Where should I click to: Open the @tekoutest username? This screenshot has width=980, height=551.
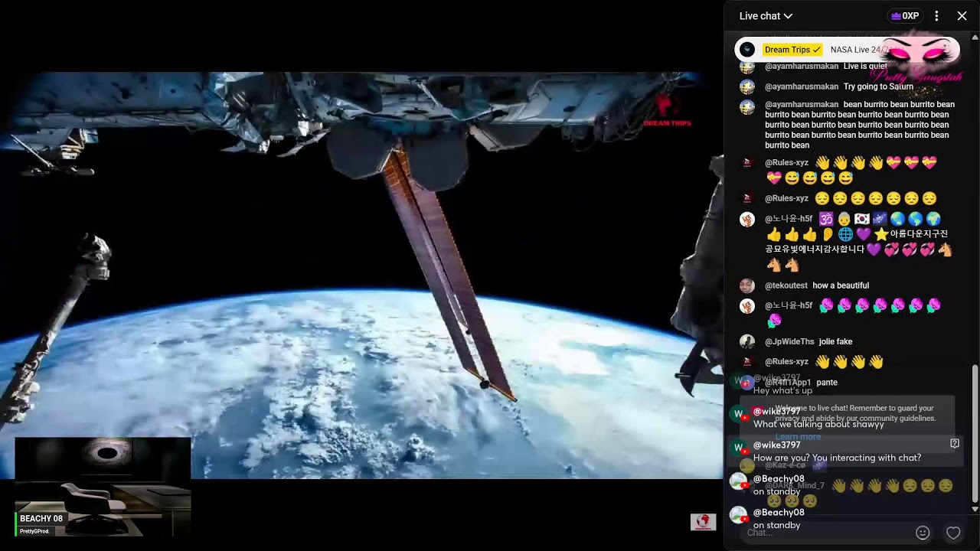(x=786, y=286)
